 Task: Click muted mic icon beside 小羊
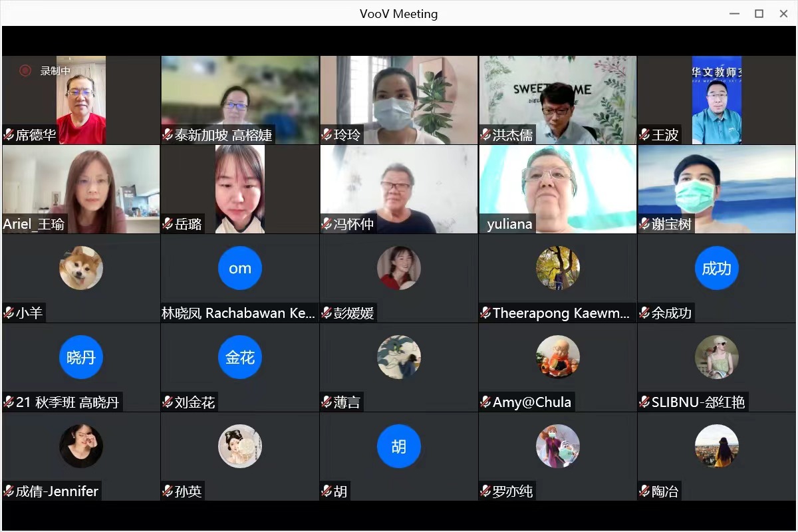9,313
